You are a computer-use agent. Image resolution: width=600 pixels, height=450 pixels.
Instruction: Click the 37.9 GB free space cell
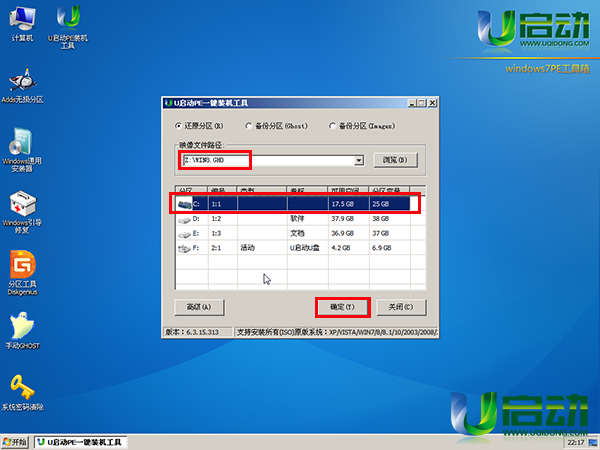point(348,219)
